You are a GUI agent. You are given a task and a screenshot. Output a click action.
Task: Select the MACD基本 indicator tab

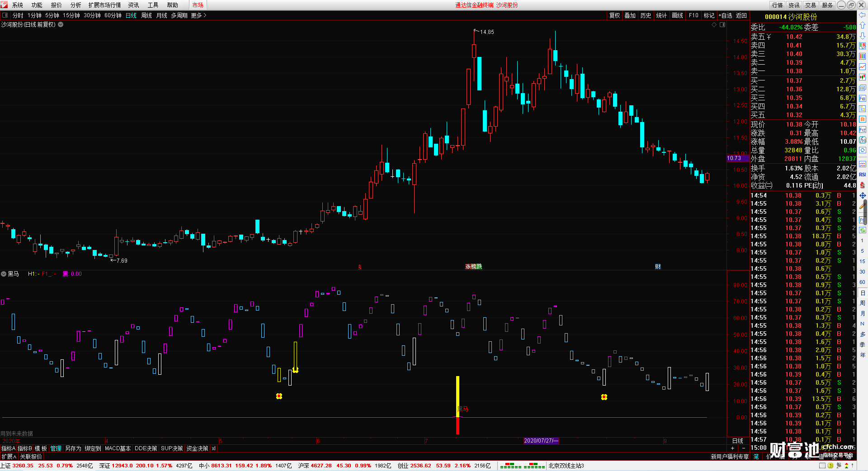(x=118, y=448)
